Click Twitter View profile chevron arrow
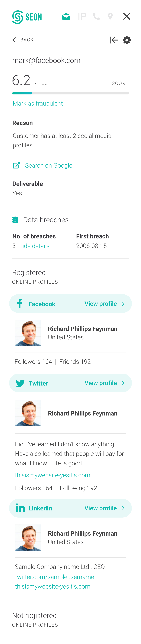 pos(123,383)
